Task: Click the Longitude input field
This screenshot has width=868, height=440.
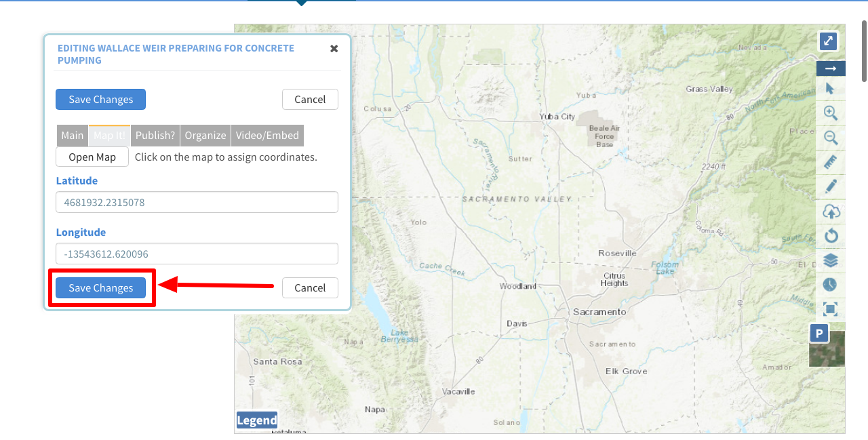Action: tap(197, 254)
